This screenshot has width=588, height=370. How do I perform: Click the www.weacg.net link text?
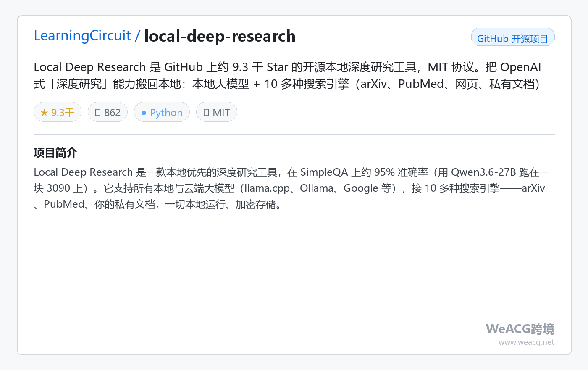pos(526,342)
